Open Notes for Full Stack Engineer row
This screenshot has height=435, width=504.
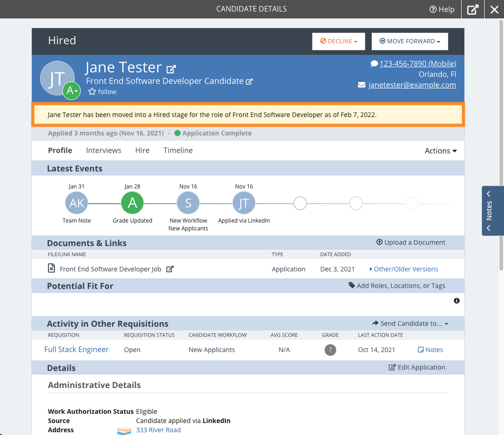(430, 350)
